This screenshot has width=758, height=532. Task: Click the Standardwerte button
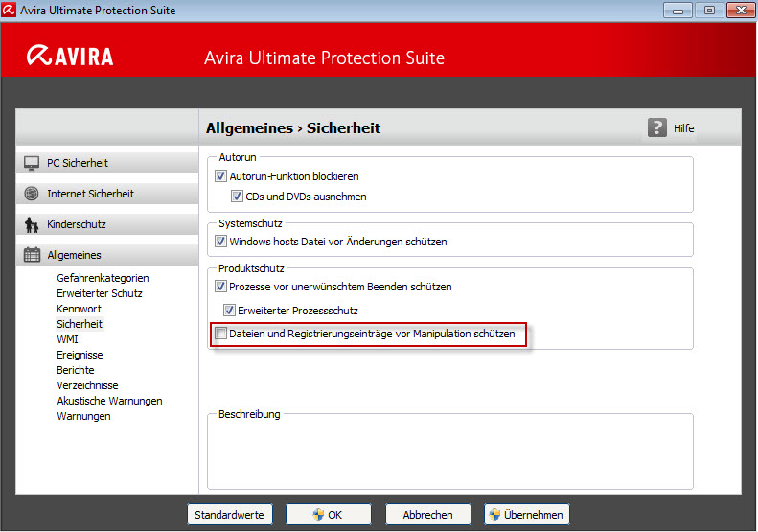click(230, 515)
